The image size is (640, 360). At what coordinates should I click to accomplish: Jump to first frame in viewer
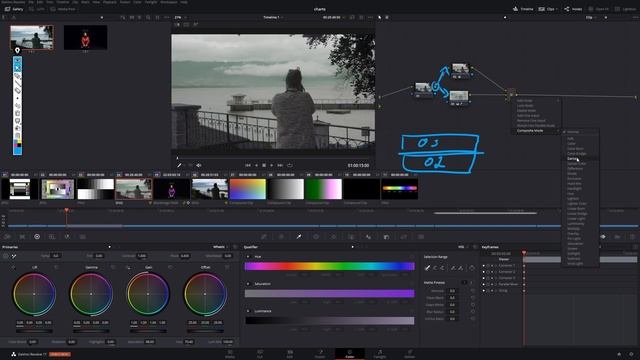click(248, 165)
